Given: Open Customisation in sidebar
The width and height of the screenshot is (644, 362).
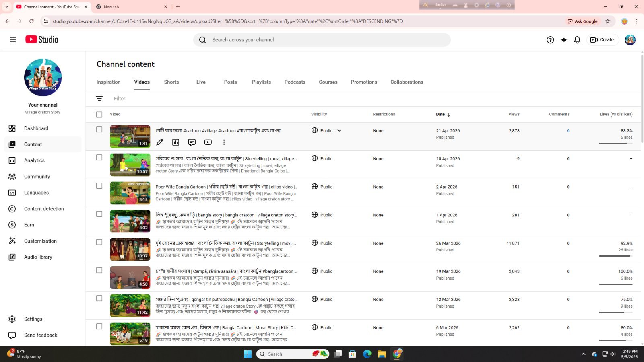Looking at the screenshot, I should point(43,241).
